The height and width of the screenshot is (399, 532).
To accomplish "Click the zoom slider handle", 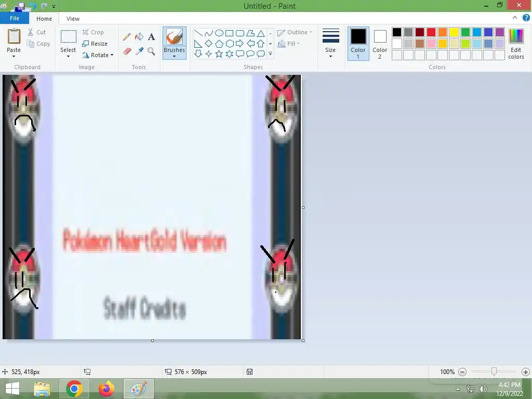I will pyautogui.click(x=494, y=371).
